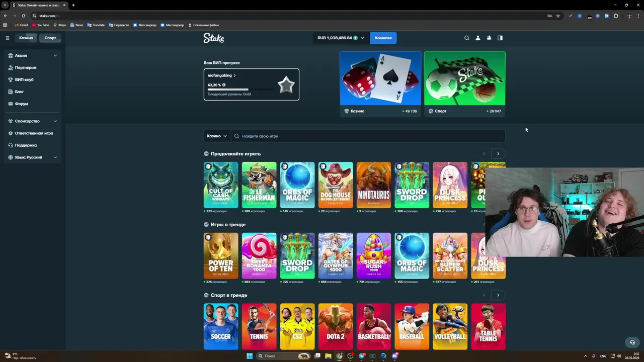This screenshot has width=644, height=362.
Task: Open the Soccer sport tile
Action: (x=221, y=327)
